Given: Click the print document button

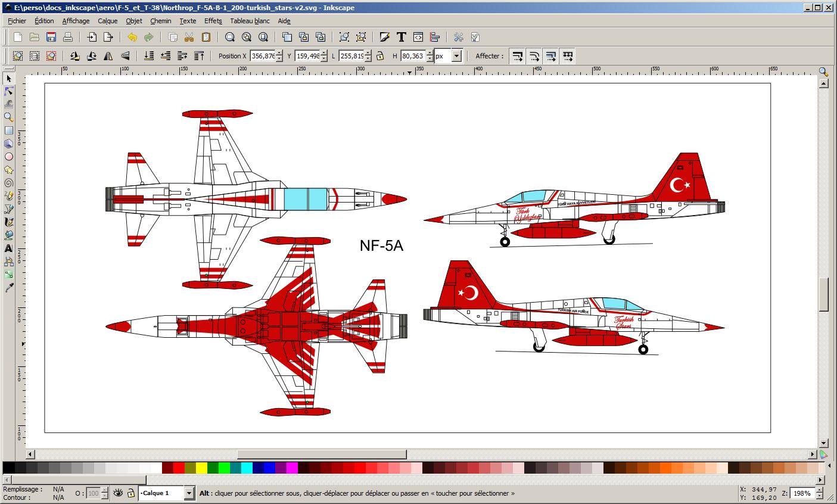Looking at the screenshot, I should [68, 37].
